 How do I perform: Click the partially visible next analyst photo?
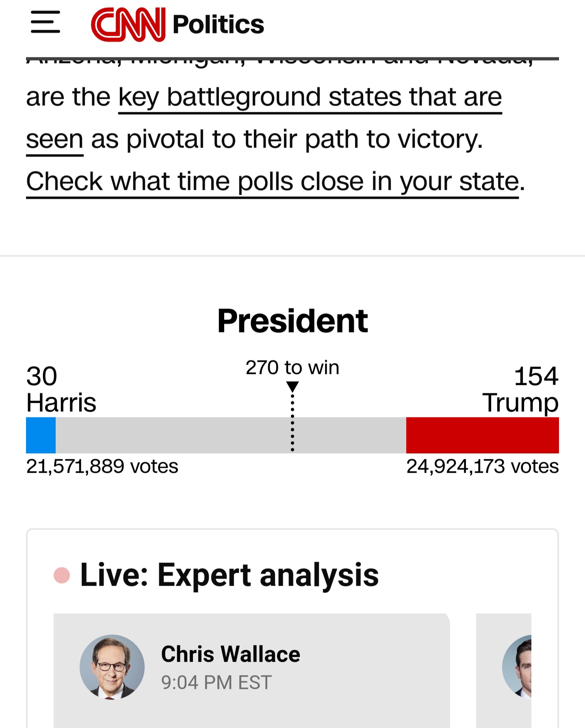point(517,667)
